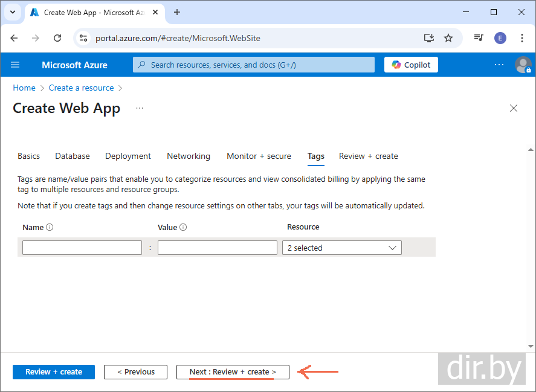This screenshot has width=536, height=392.
Task: Click the Previous button
Action: pos(135,372)
